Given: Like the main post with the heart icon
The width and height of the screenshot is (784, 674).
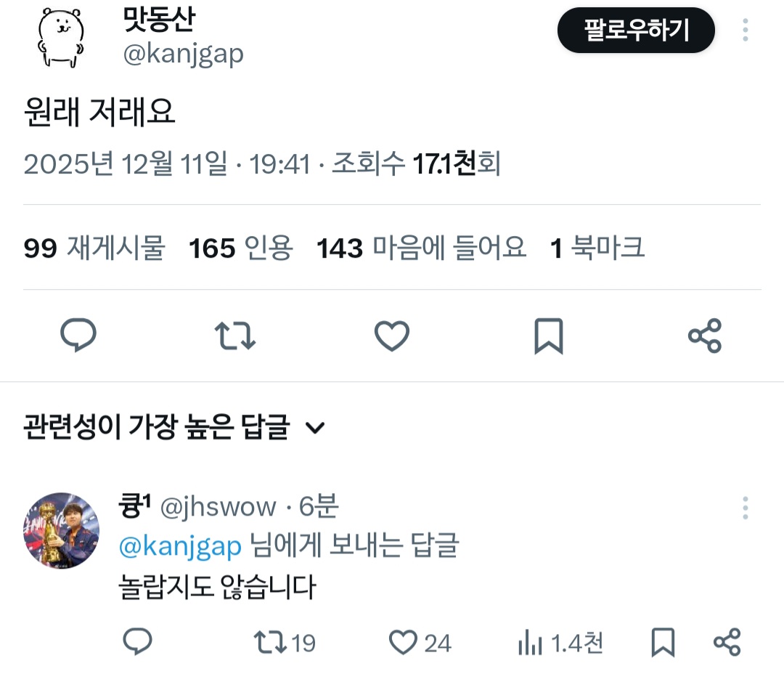Looking at the screenshot, I should [392, 336].
